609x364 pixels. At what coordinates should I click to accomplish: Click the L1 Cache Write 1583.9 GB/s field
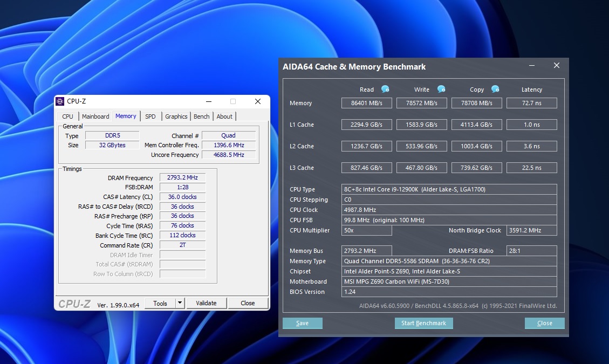[422, 125]
